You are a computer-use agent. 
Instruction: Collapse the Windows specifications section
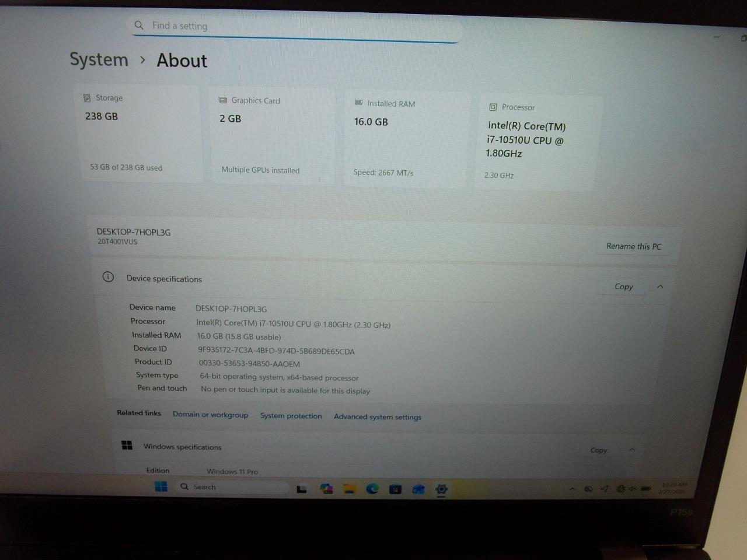point(632,450)
